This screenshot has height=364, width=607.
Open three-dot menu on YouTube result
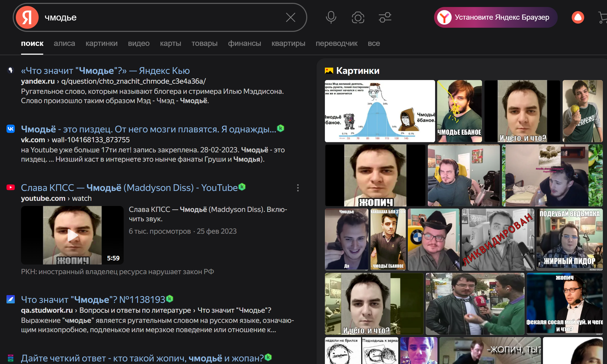click(x=298, y=188)
